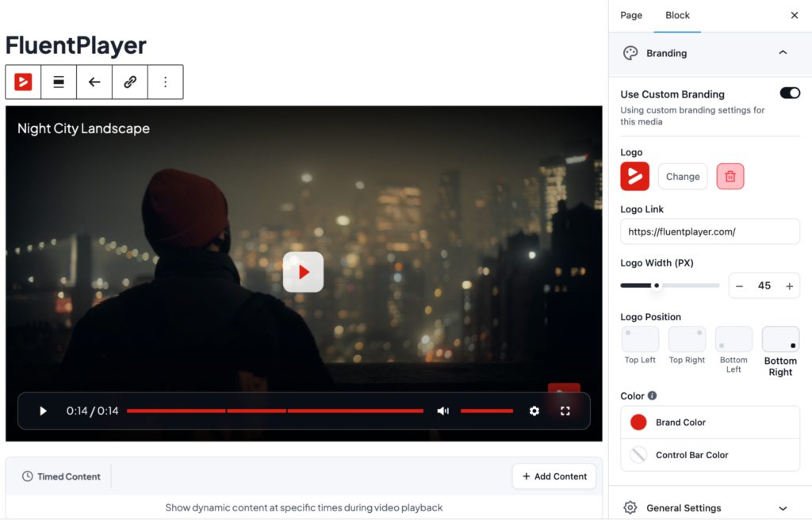The image size is (812, 520).
Task: Increase logo width with plus button
Action: (789, 286)
